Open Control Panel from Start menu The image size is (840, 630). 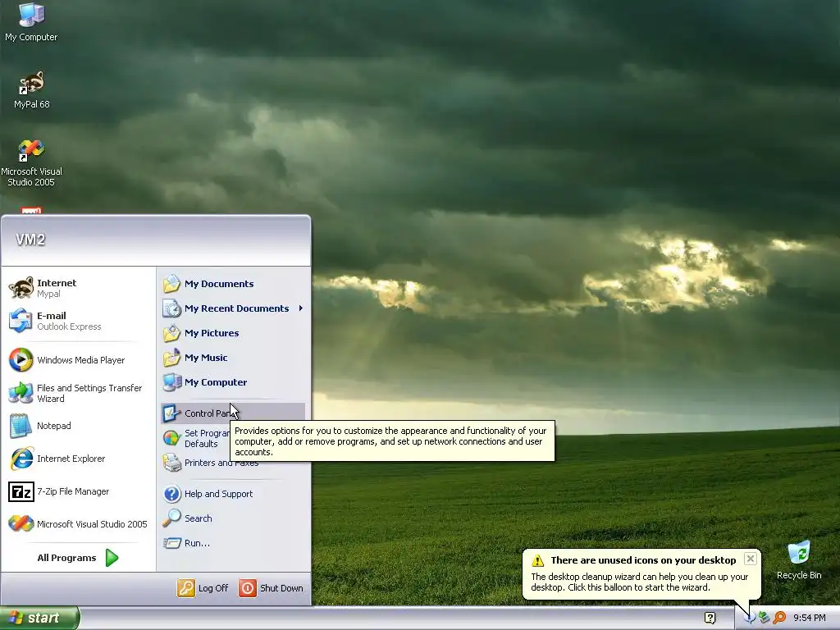click(232, 413)
